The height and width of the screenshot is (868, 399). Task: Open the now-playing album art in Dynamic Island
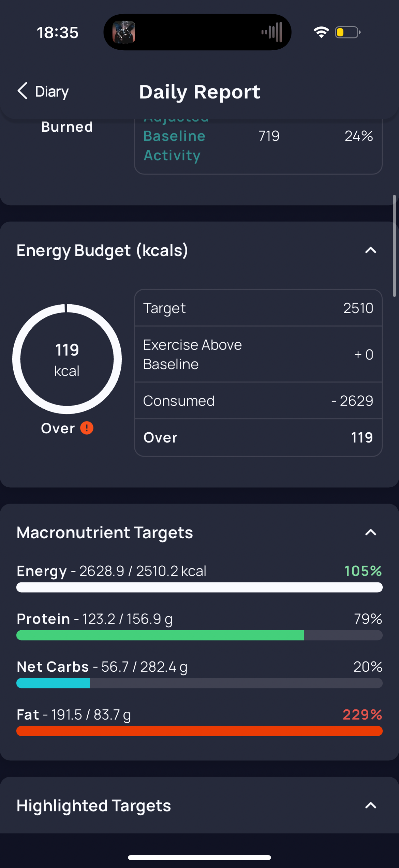pos(124,32)
